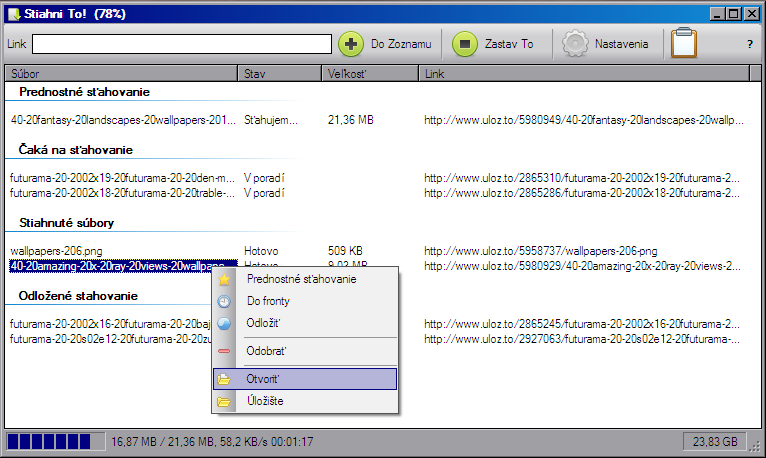Sort by the Veľkosť column header
The image size is (766, 458).
coord(370,74)
